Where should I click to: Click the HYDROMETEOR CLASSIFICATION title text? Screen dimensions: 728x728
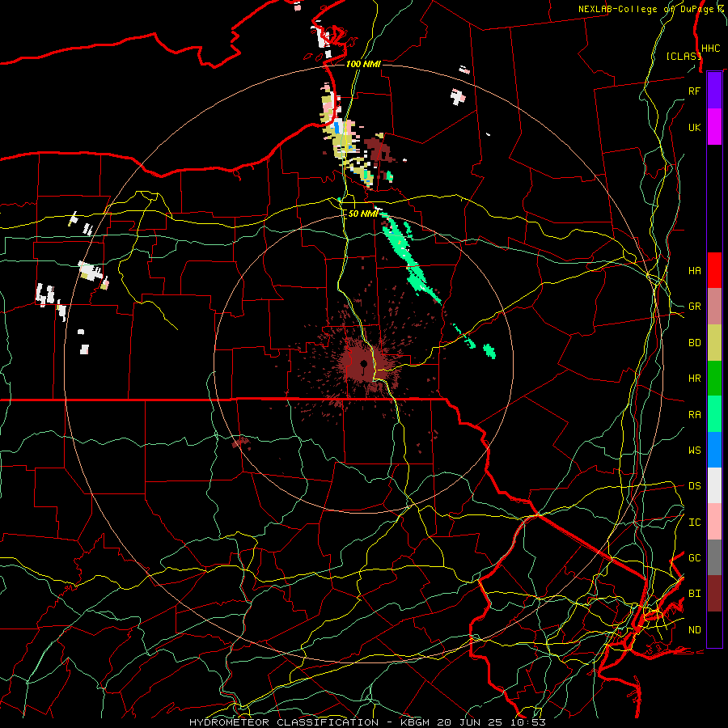pos(284,722)
